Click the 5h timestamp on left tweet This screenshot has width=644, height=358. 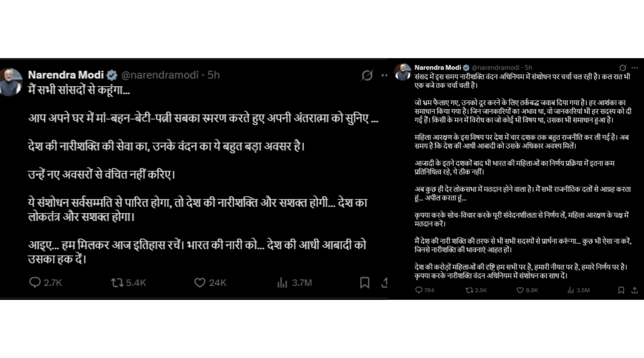point(213,75)
